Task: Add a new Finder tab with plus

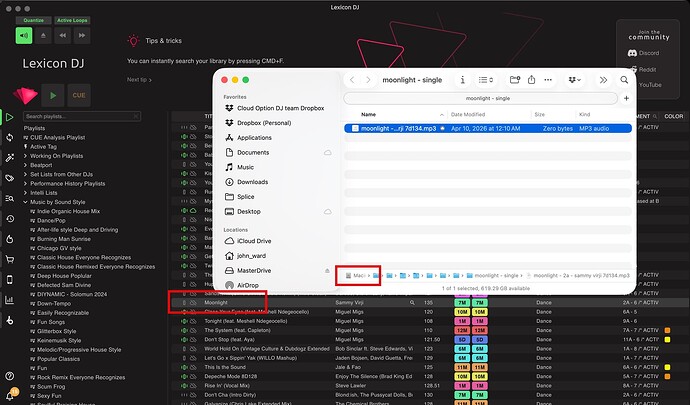Action: tap(626, 98)
